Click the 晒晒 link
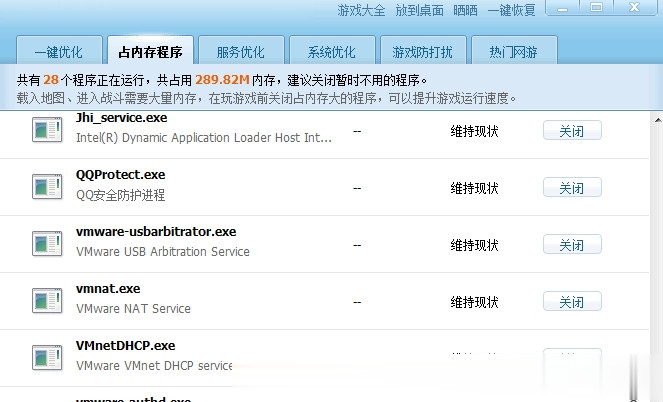The height and width of the screenshot is (402, 663). point(465,10)
